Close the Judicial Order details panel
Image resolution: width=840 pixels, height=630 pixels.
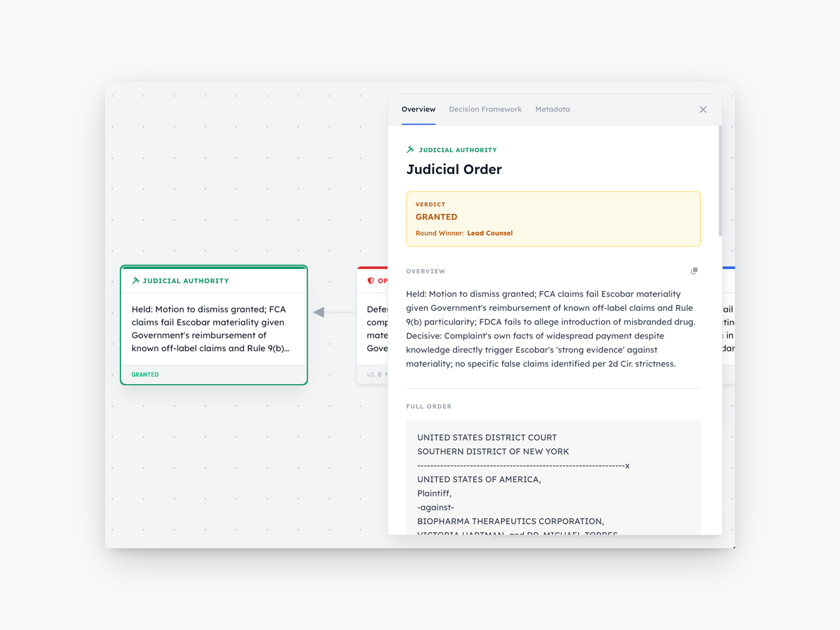[x=703, y=109]
